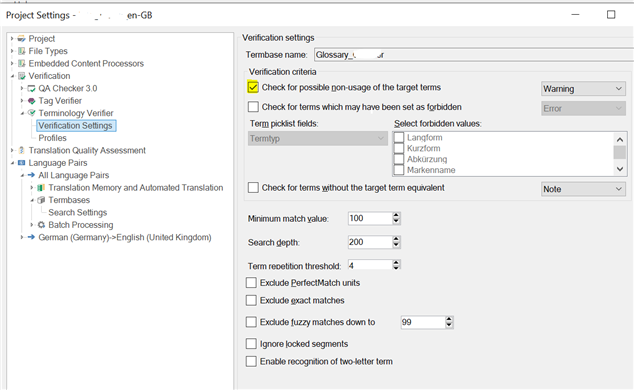Collapse the Verification node
This screenshot has width=634, height=390.
click(12, 76)
